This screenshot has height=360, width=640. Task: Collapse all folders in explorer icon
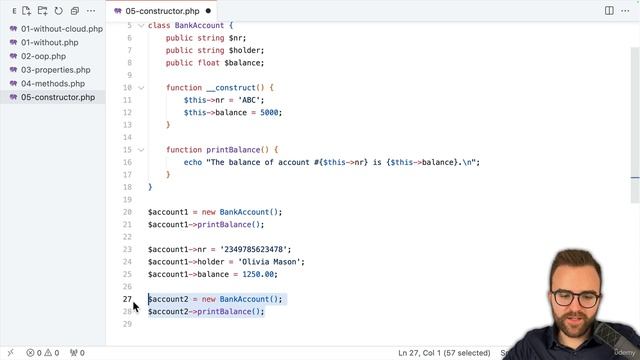pyautogui.click(x=75, y=11)
